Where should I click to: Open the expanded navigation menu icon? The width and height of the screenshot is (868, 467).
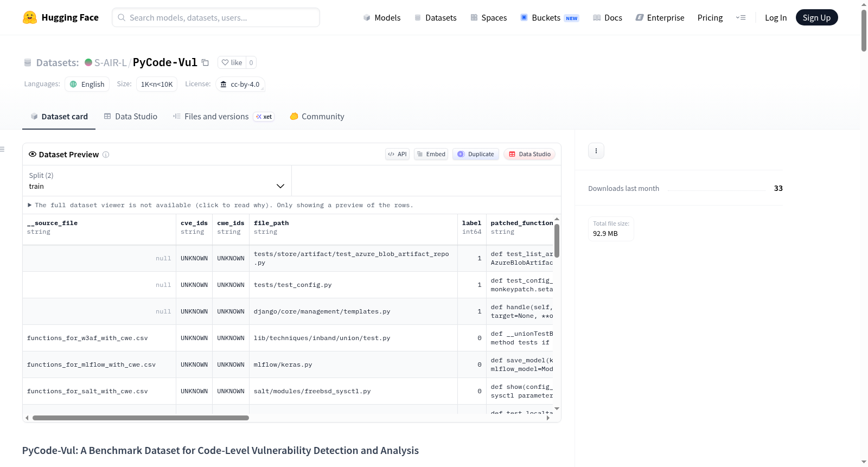click(x=741, y=17)
